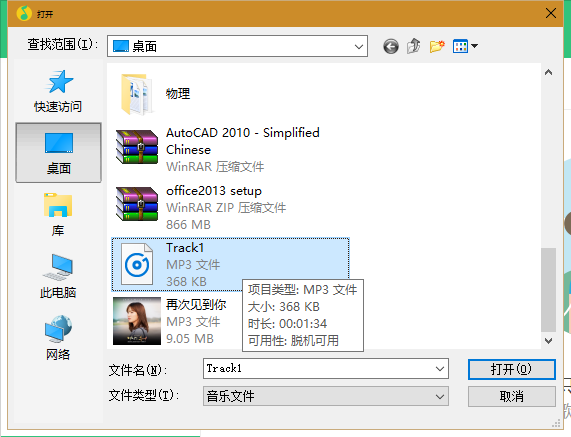
Task: Select the AutoCAD 2010 WinRAR archive icon
Action: pyautogui.click(x=137, y=147)
